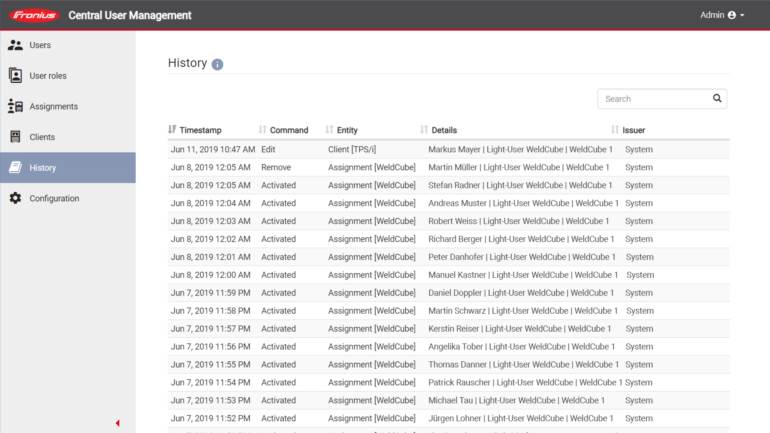Click the Clients building icon
770x433 pixels.
click(15, 137)
